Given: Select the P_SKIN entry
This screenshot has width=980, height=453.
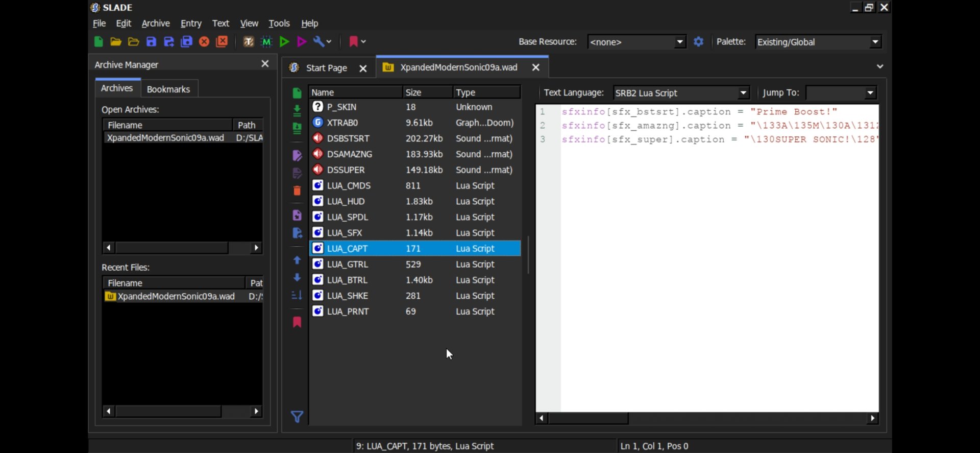Looking at the screenshot, I should click(415, 107).
